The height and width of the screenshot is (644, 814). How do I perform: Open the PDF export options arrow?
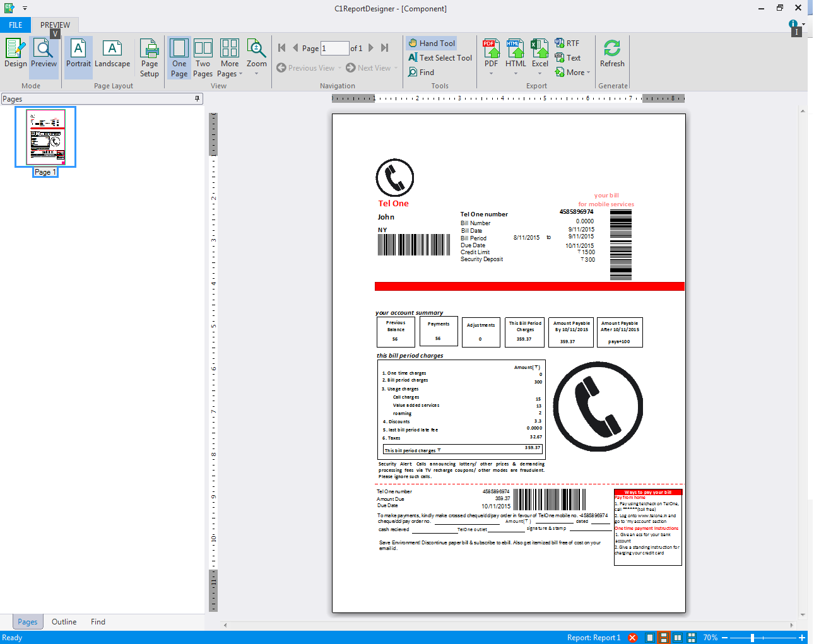pyautogui.click(x=492, y=74)
